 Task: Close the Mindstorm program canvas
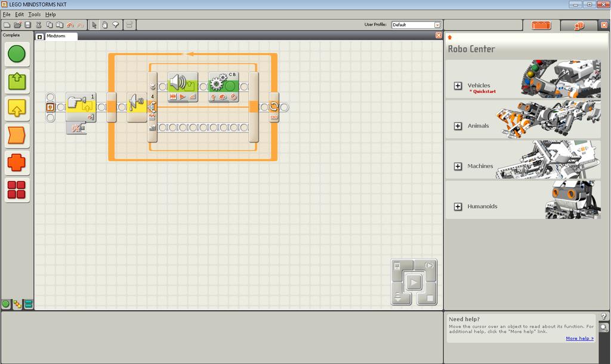(x=439, y=35)
